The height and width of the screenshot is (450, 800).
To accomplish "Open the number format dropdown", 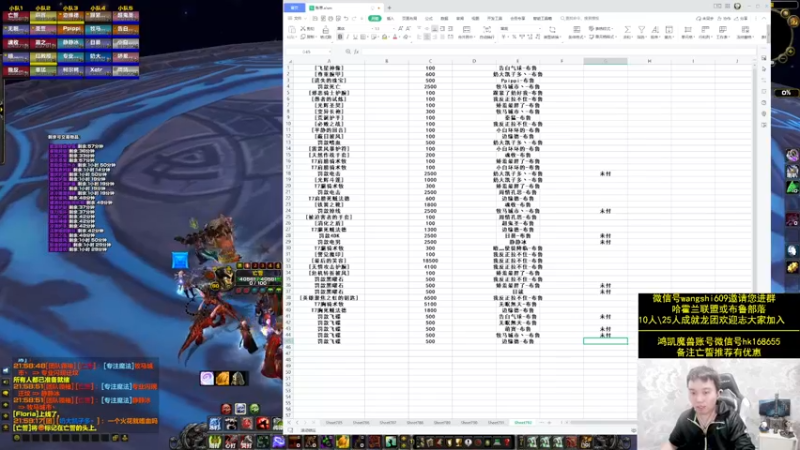I will (540, 29).
